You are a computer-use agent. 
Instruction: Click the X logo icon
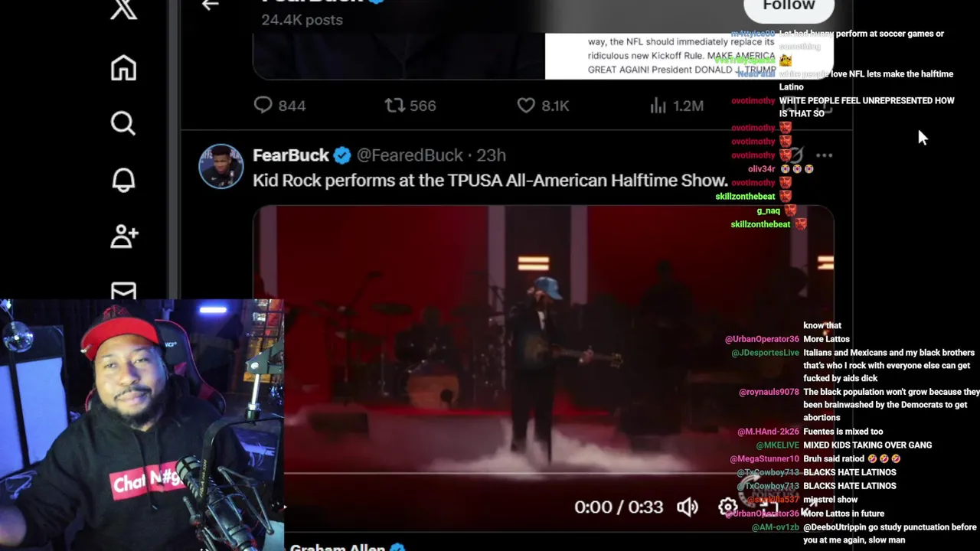123,9
